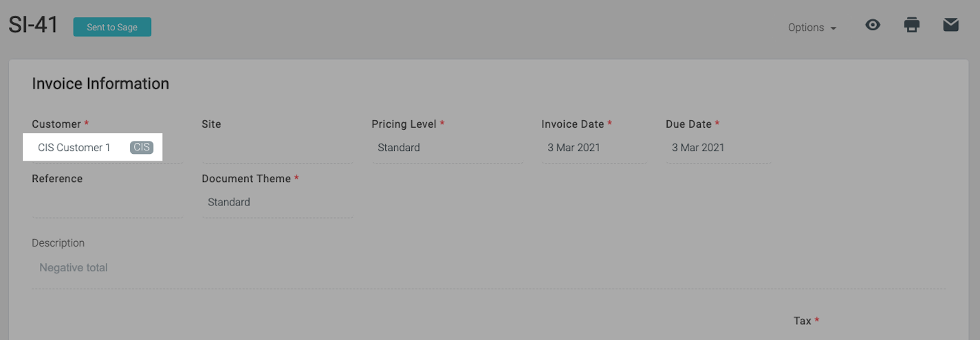Click into the empty Reference field

107,203
